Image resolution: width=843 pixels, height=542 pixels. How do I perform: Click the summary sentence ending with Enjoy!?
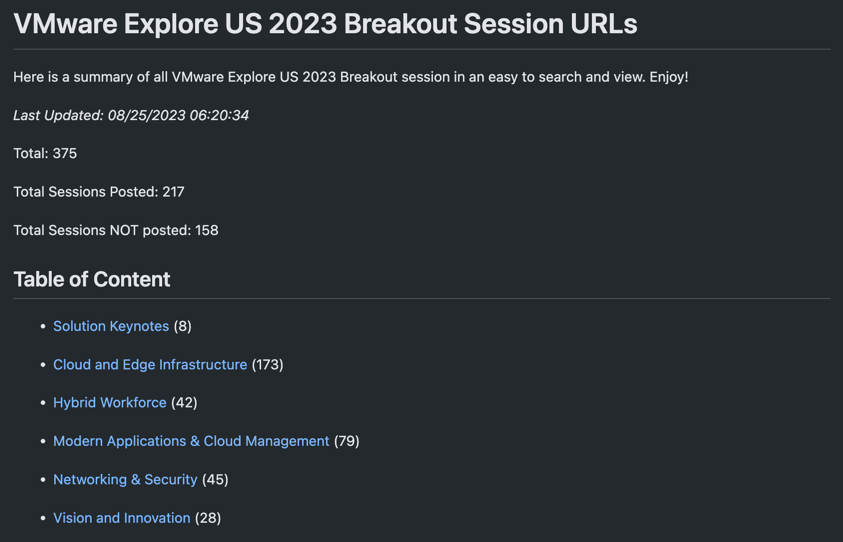[351, 77]
